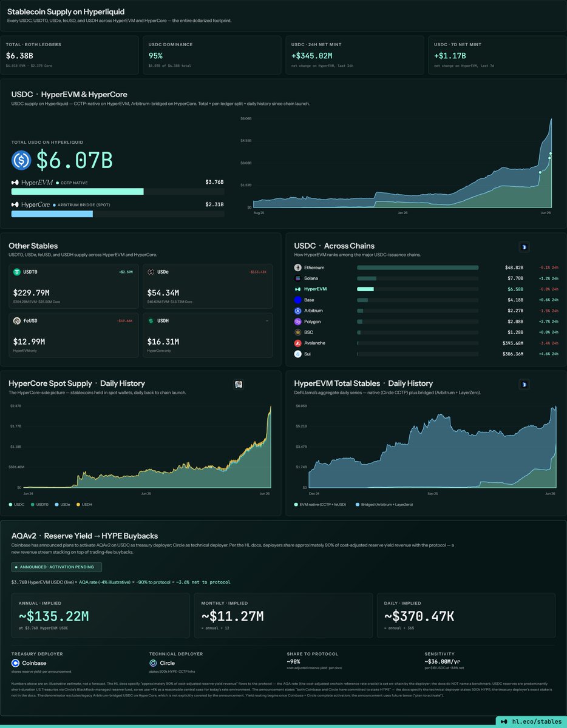Click the $3.76B HyperEVM amount
567x728 pixels.
click(x=214, y=182)
